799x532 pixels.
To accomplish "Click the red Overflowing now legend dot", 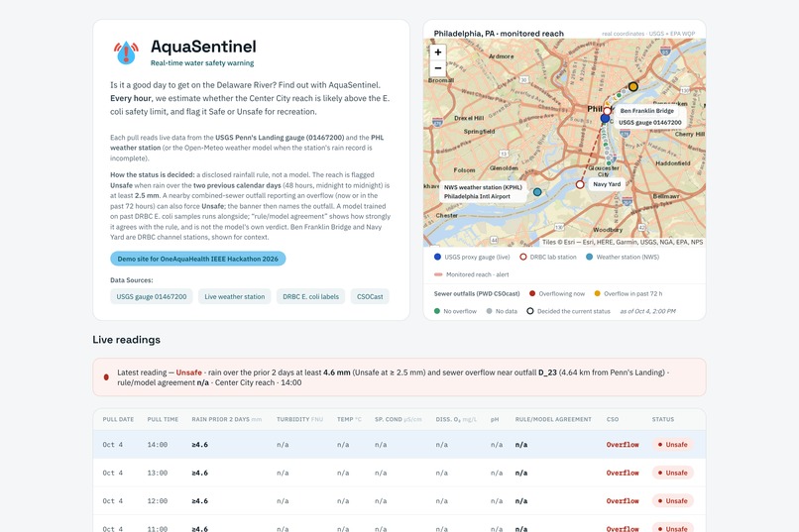I will click(x=532, y=294).
